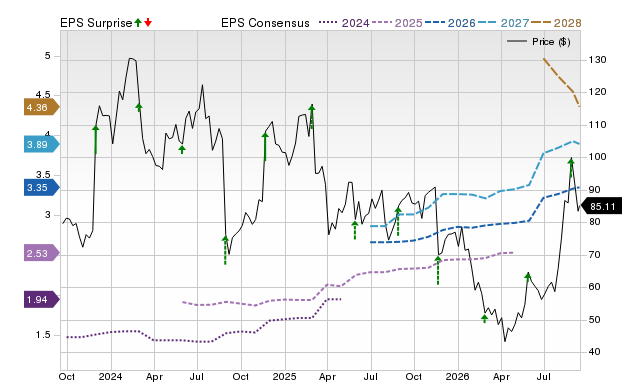Click the 2024 x-axis label
The width and height of the screenshot is (640, 382).
coord(110,376)
